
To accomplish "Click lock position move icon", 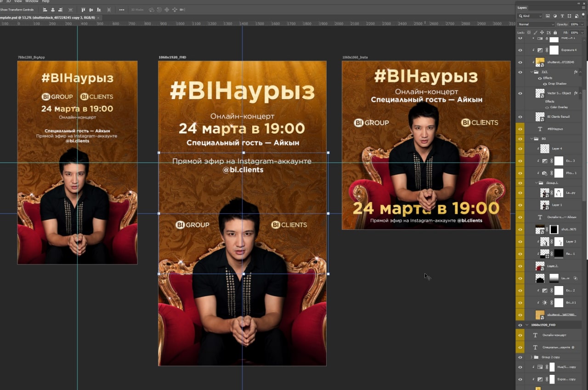I will point(542,33).
